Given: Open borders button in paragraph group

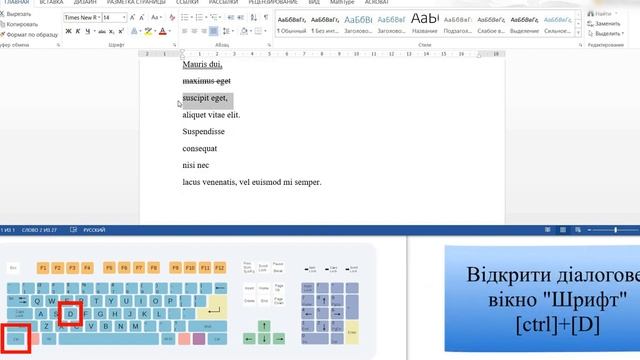Looking at the screenshot, I should [x=258, y=31].
